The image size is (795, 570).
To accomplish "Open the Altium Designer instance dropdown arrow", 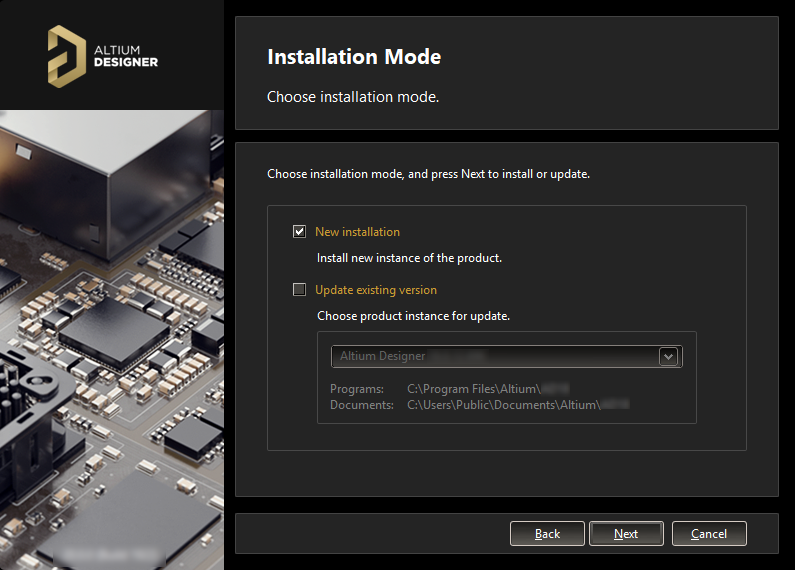I will [x=668, y=357].
